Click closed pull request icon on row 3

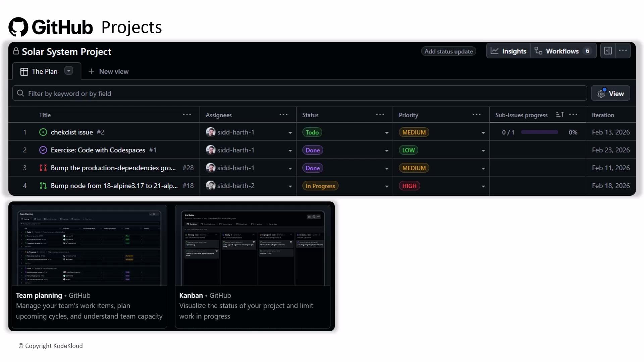(x=43, y=168)
